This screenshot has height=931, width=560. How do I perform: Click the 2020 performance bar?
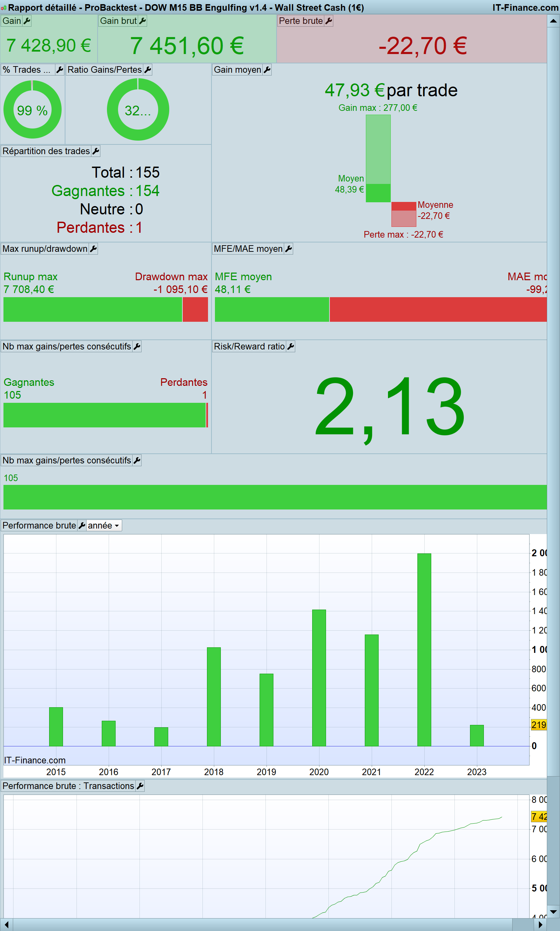click(319, 678)
